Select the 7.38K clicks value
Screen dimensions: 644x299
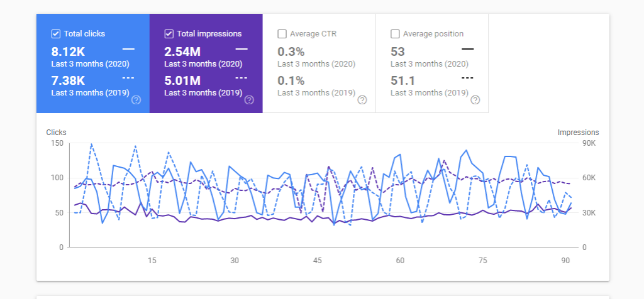click(68, 80)
